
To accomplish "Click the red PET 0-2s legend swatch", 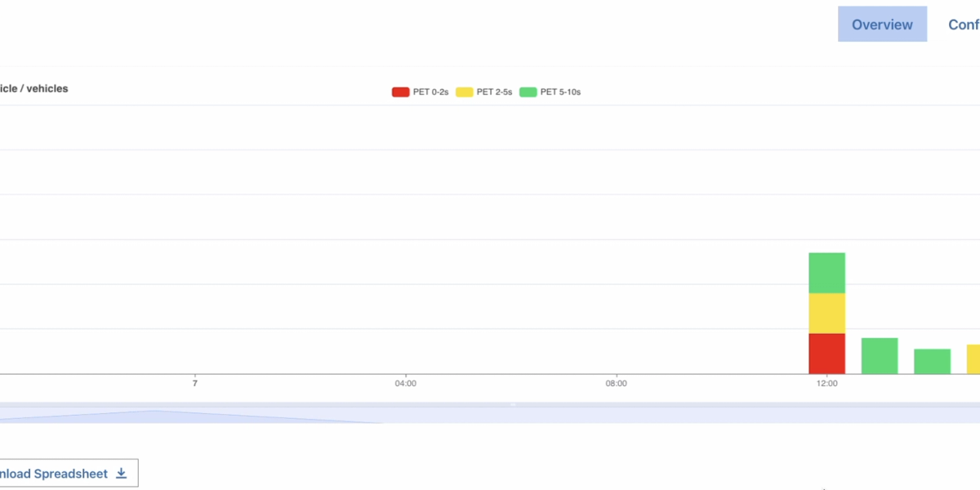I will (400, 92).
